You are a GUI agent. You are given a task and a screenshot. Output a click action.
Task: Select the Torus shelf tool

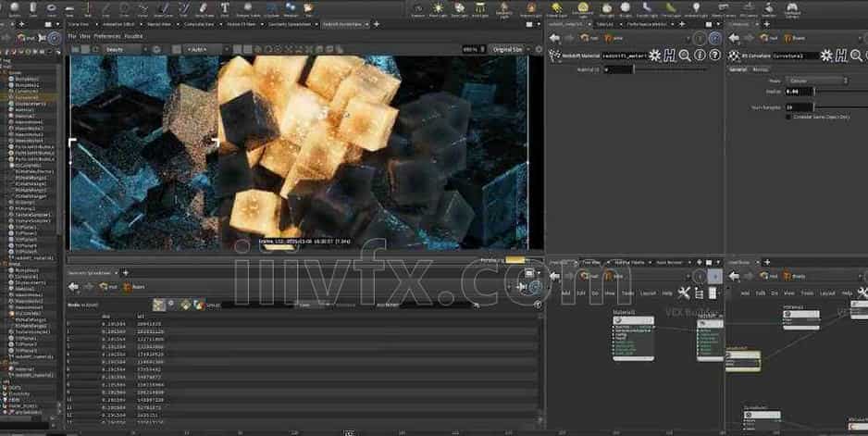click(51, 7)
